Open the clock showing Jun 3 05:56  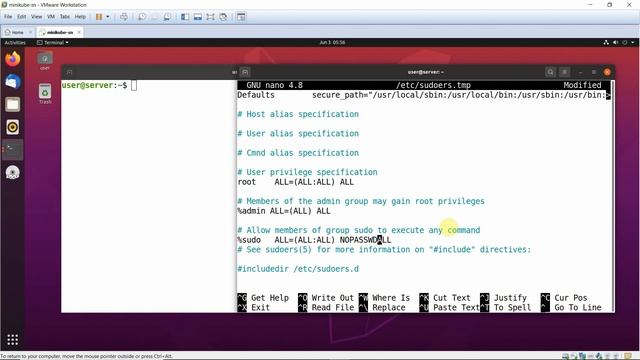click(332, 42)
